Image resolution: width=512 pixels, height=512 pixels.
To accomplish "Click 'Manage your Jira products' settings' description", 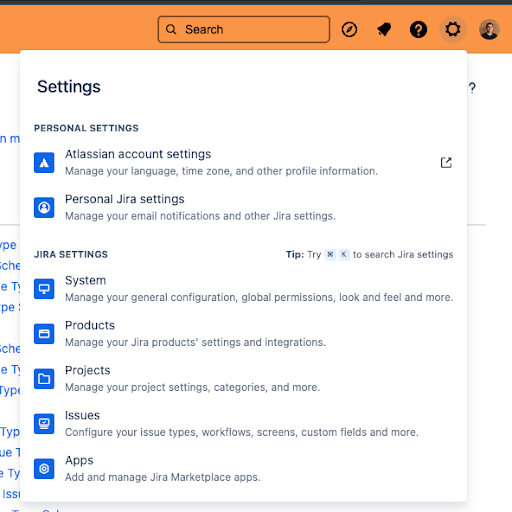I will [195, 342].
